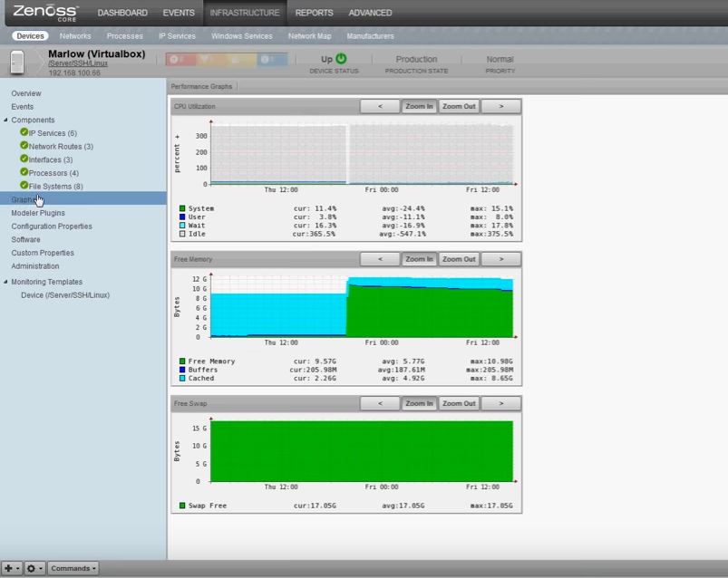This screenshot has height=578, width=728.
Task: Pan the Free Memory graph forward in time
Action: pos(501,259)
